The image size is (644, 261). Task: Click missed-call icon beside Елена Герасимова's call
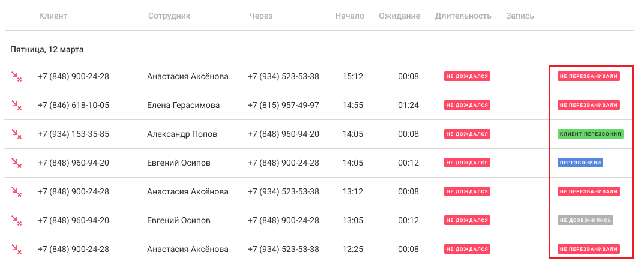click(16, 106)
